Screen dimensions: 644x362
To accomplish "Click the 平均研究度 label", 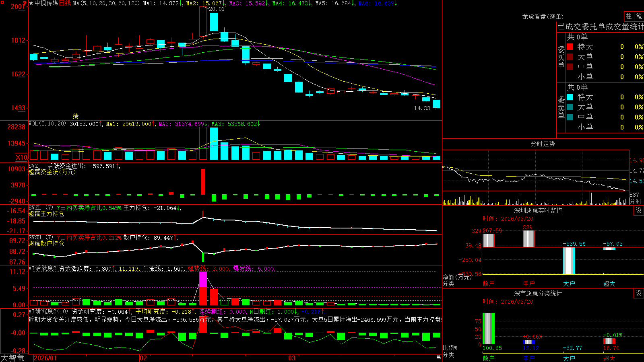I will point(151,311).
